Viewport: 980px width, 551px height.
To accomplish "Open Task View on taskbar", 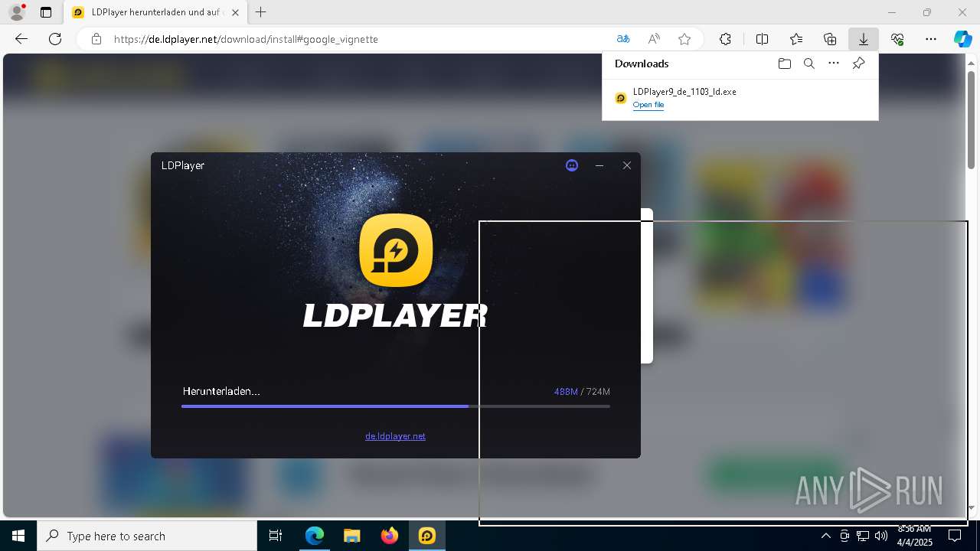I will coord(276,536).
